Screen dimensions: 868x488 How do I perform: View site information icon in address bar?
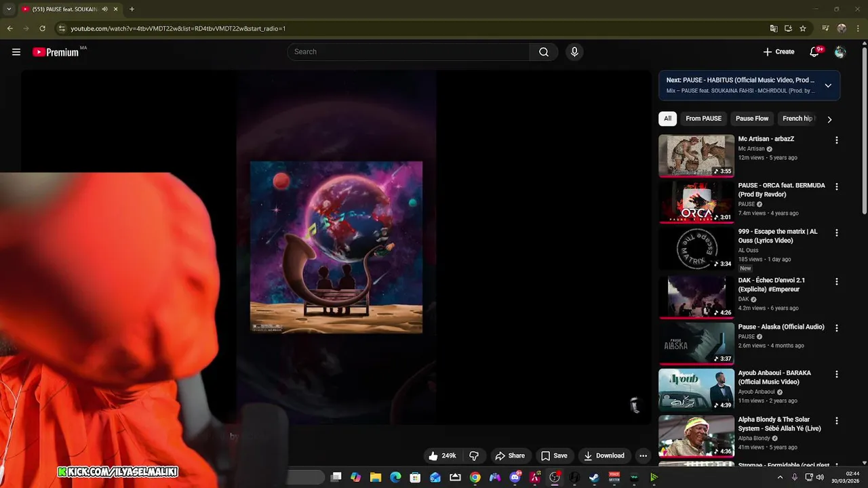click(62, 28)
